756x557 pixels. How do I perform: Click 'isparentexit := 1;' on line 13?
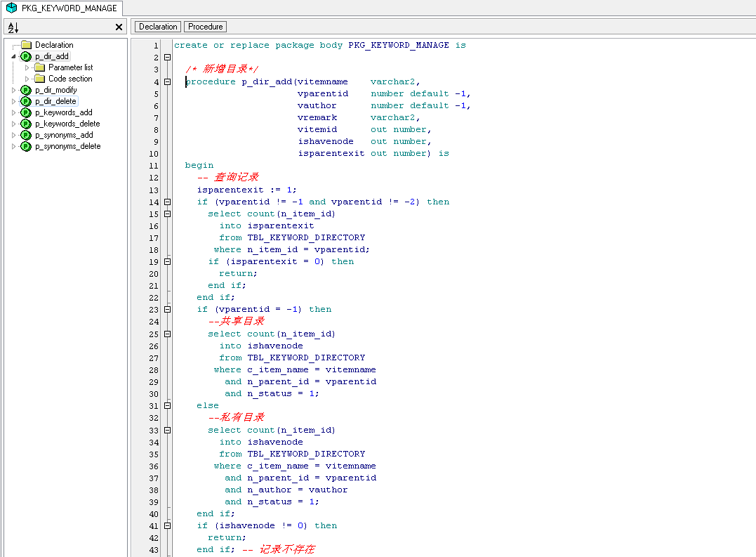[x=247, y=190]
